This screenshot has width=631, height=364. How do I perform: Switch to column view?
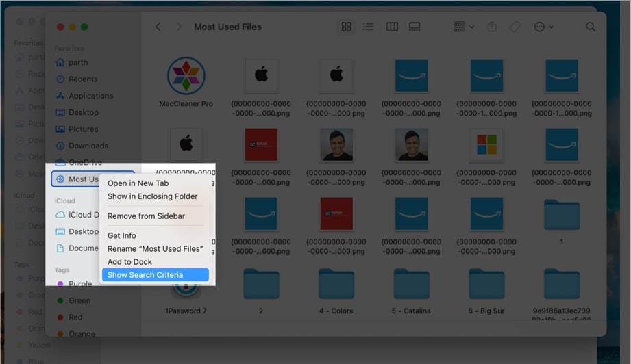pos(392,27)
